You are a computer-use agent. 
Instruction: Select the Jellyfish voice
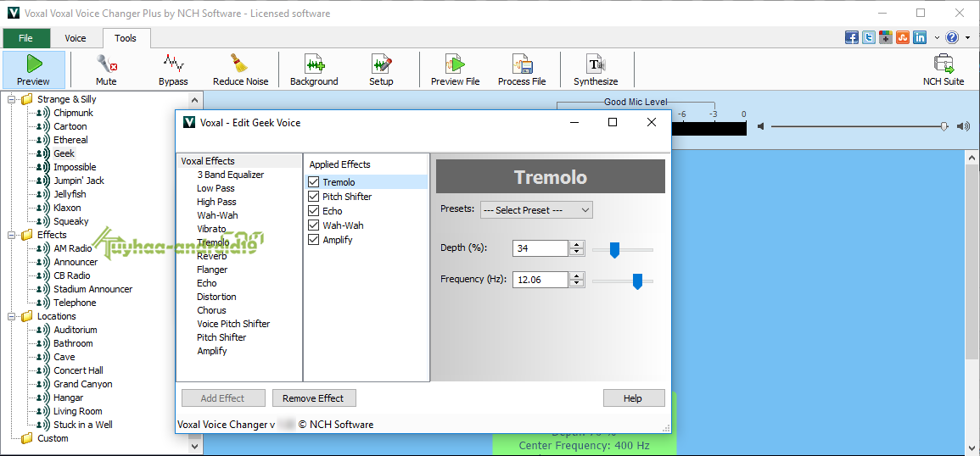pyautogui.click(x=70, y=194)
